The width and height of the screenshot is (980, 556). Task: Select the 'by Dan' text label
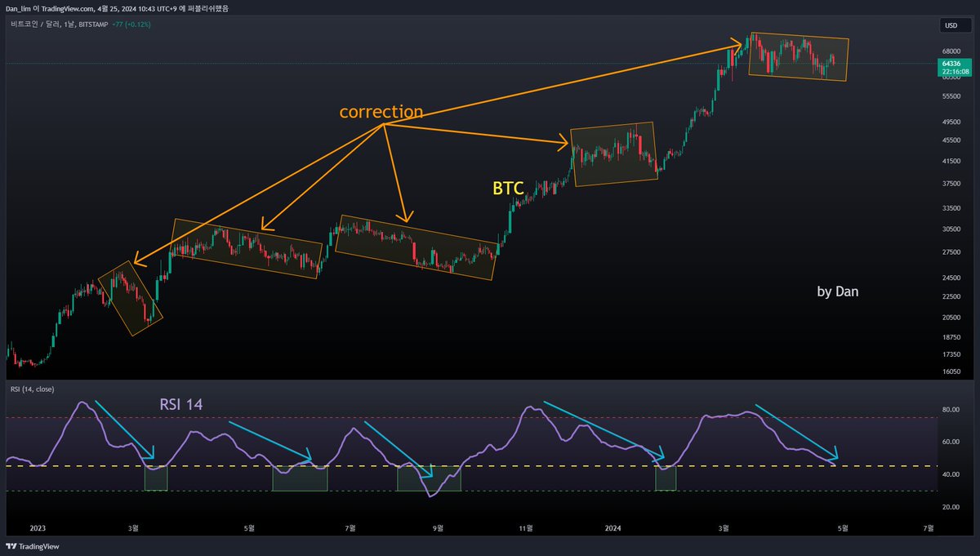click(x=837, y=291)
